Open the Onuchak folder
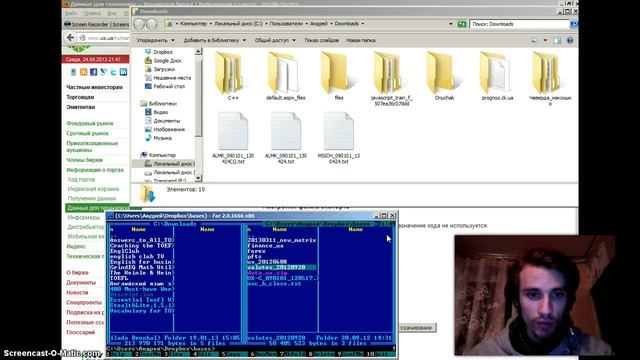 [x=444, y=76]
